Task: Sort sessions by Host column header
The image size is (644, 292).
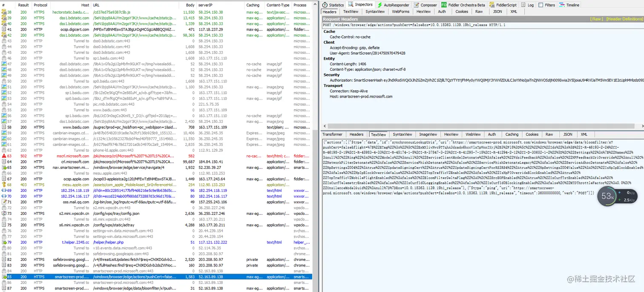Action: click(x=71, y=5)
